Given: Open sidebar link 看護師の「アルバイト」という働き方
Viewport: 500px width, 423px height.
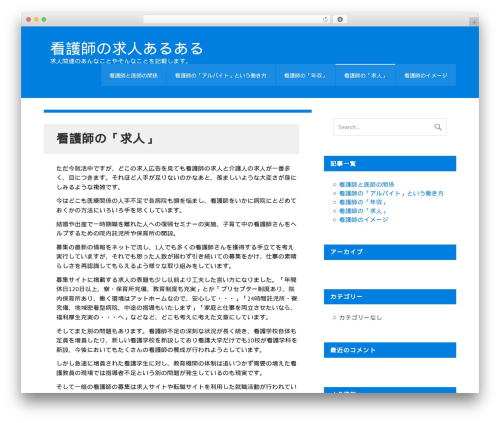Looking at the screenshot, I should click(391, 193).
